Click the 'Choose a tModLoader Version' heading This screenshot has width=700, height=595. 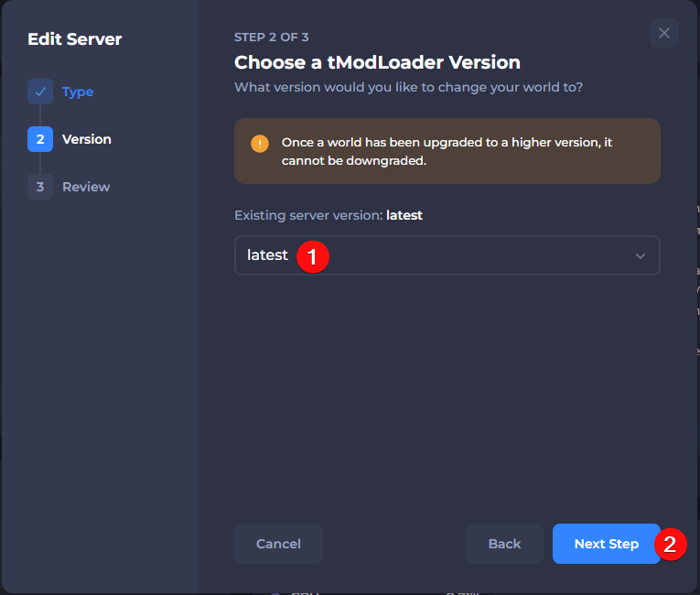[x=377, y=63]
